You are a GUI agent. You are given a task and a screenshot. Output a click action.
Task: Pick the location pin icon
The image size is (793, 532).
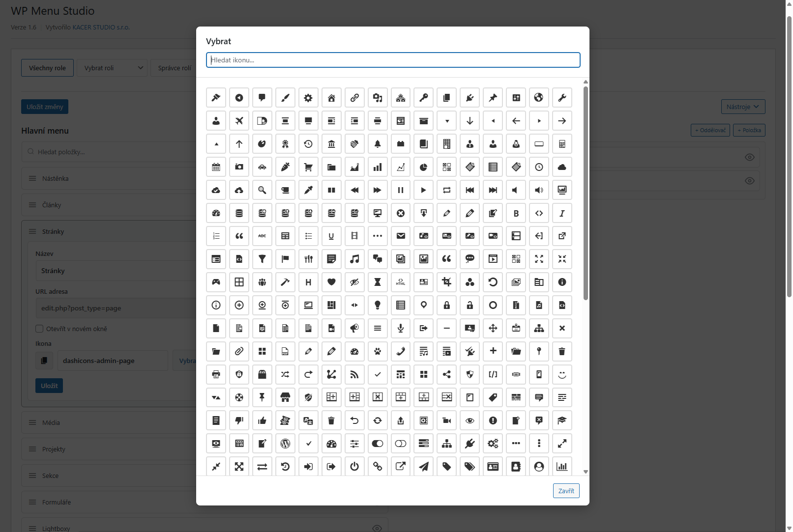tap(424, 305)
